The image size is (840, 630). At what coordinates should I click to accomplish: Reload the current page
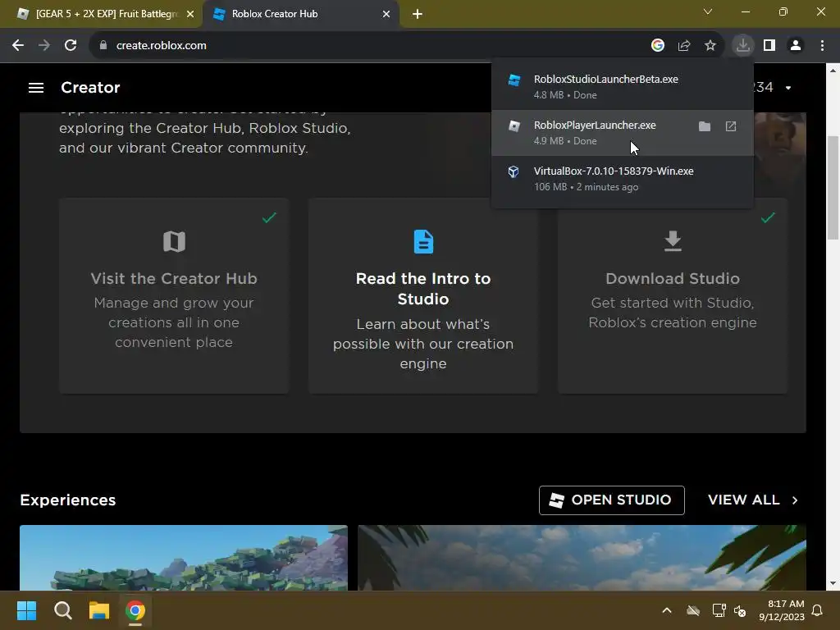pyautogui.click(x=71, y=46)
